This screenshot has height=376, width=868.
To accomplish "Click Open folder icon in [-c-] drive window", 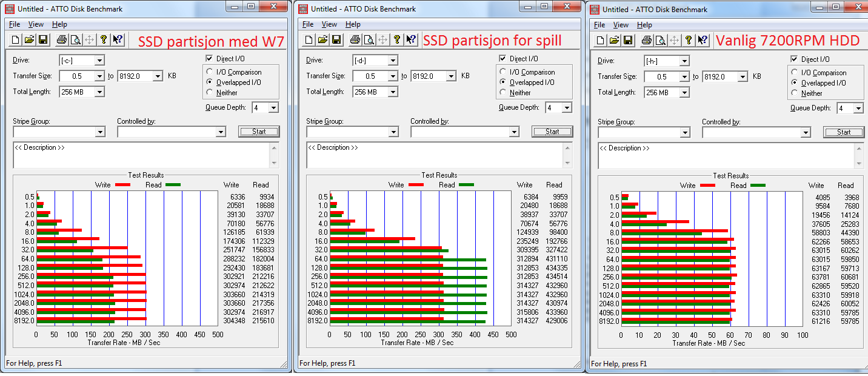I will (30, 40).
